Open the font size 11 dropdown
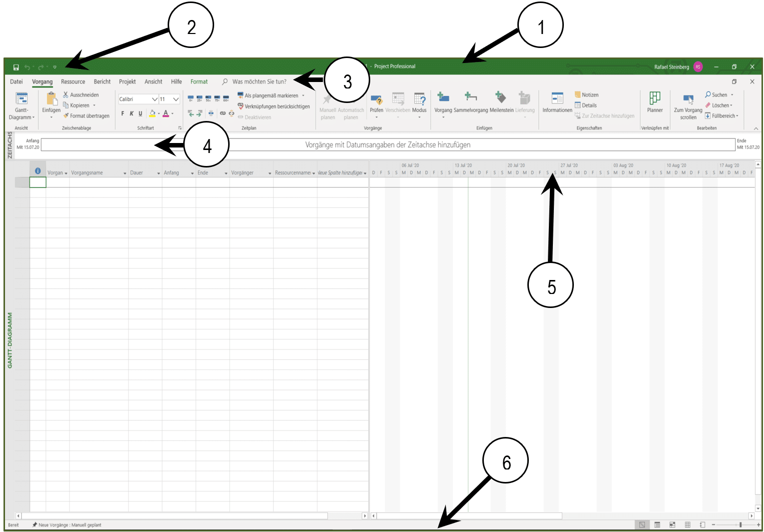The width and height of the screenshot is (764, 532). pos(176,99)
